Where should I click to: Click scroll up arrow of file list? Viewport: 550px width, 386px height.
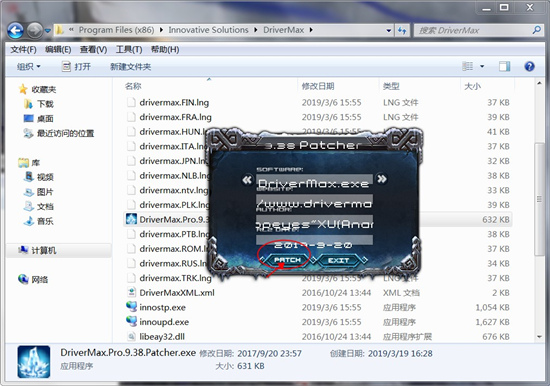click(539, 84)
